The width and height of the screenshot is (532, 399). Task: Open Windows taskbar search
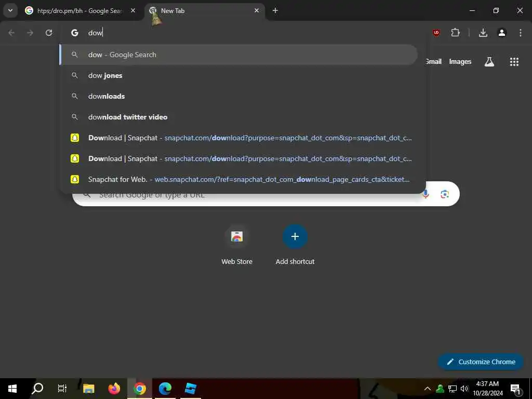[37, 389]
